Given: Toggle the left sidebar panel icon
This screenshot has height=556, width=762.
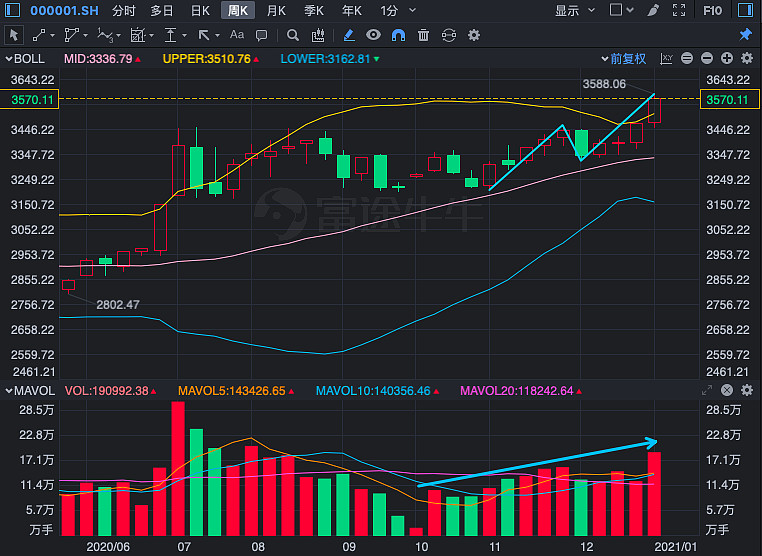Looking at the screenshot, I should pos(12,10).
